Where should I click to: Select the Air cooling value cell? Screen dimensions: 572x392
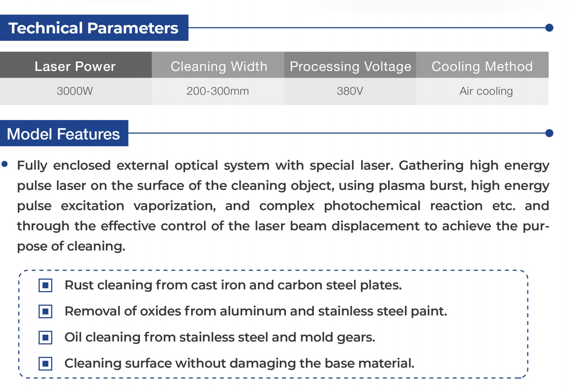pyautogui.click(x=482, y=91)
